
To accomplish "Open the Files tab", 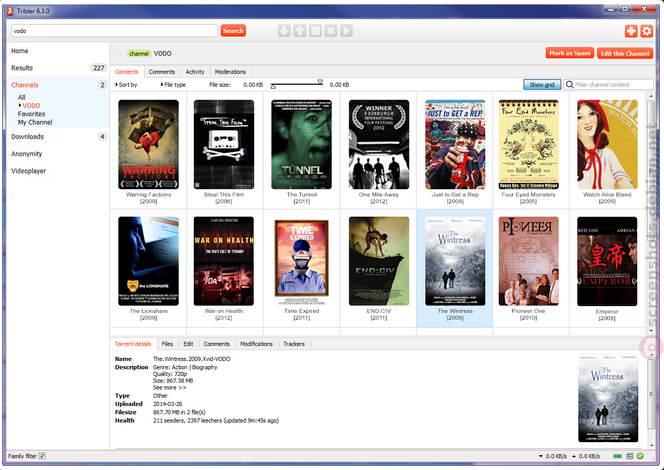I will coord(167,344).
